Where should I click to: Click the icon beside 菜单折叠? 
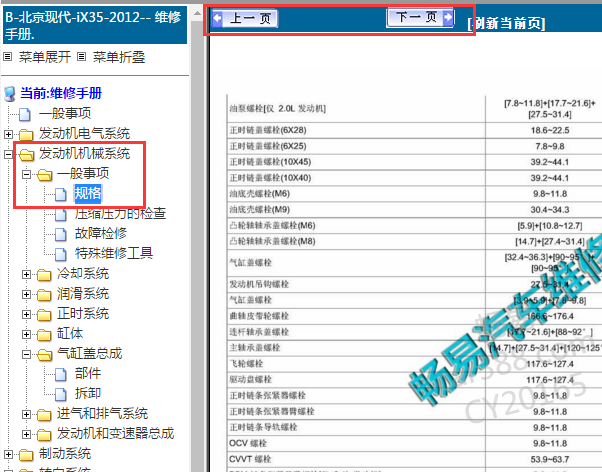[x=81, y=57]
